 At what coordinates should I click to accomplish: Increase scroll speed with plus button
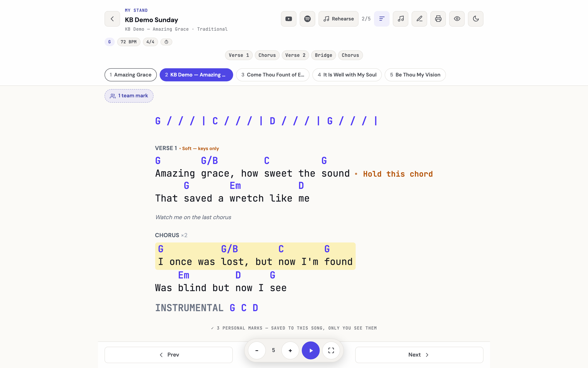click(x=290, y=350)
